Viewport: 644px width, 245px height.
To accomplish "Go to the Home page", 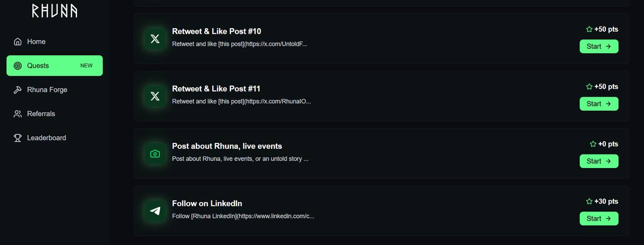I will pos(36,42).
